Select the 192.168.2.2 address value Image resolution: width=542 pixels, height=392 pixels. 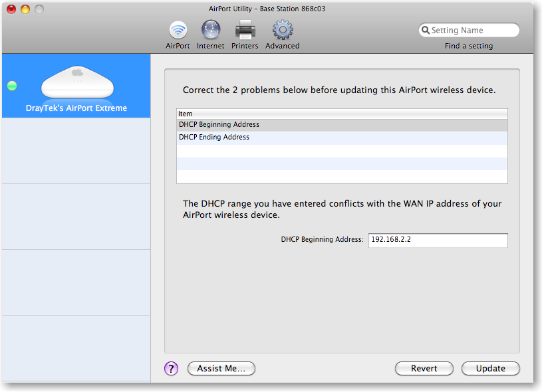pyautogui.click(x=392, y=241)
